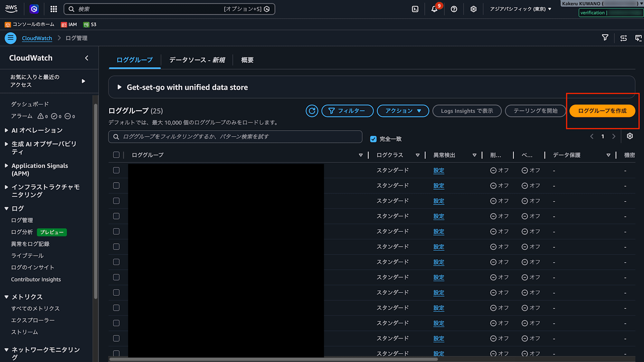Click Create log group button
The height and width of the screenshot is (362, 644).
pyautogui.click(x=602, y=111)
